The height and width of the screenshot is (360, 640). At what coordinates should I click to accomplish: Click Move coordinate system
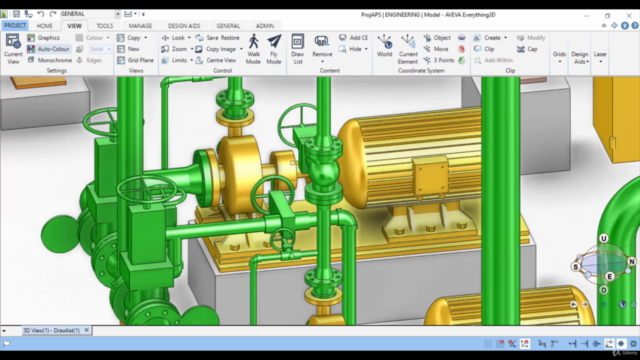(436, 49)
